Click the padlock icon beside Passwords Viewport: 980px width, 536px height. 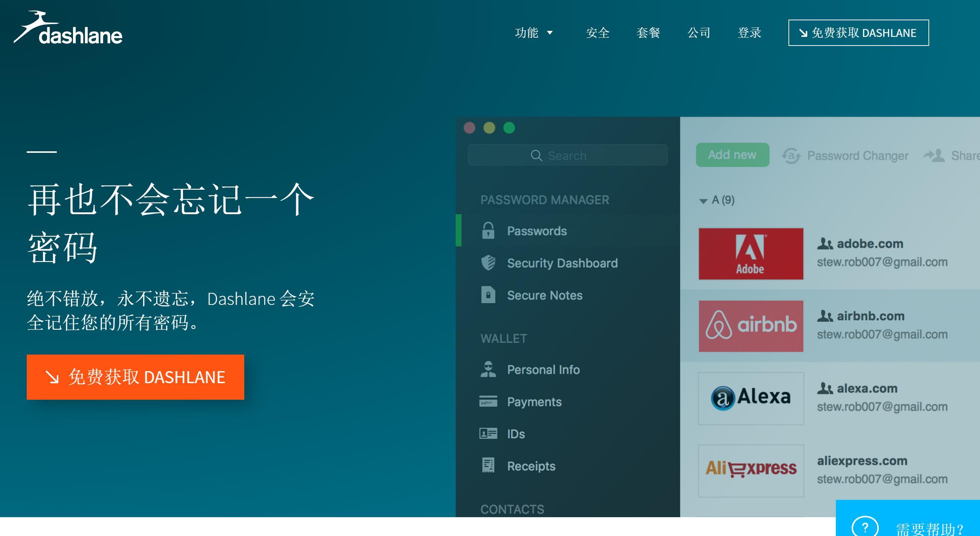488,230
